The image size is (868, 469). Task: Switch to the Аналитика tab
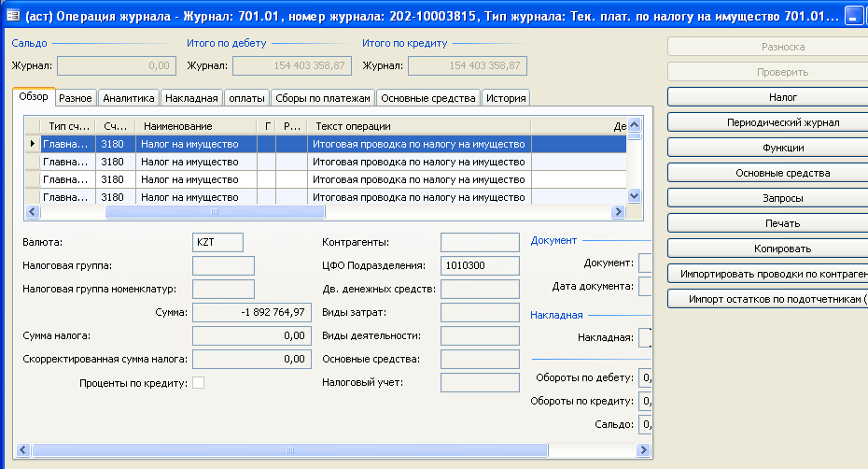tap(129, 98)
